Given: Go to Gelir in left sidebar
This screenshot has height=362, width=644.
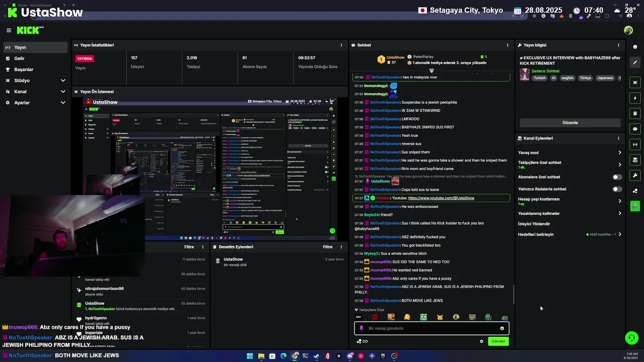Looking at the screenshot, I should (x=35, y=58).
